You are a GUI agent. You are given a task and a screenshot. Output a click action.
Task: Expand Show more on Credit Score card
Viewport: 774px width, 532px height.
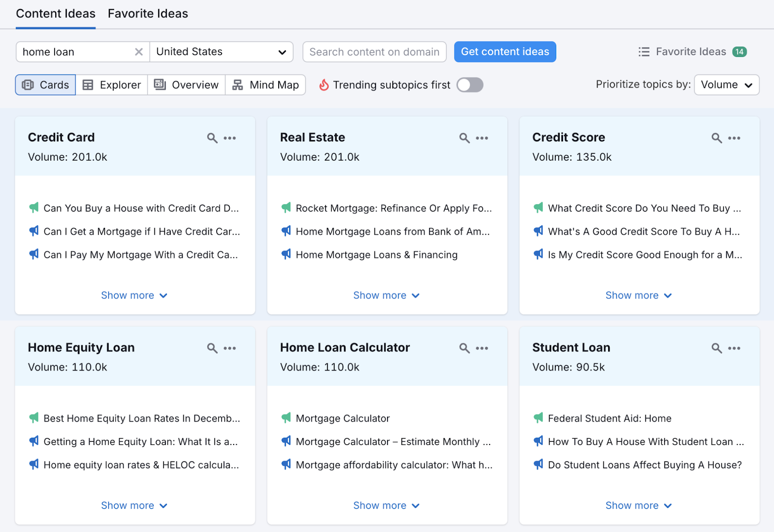coord(639,296)
